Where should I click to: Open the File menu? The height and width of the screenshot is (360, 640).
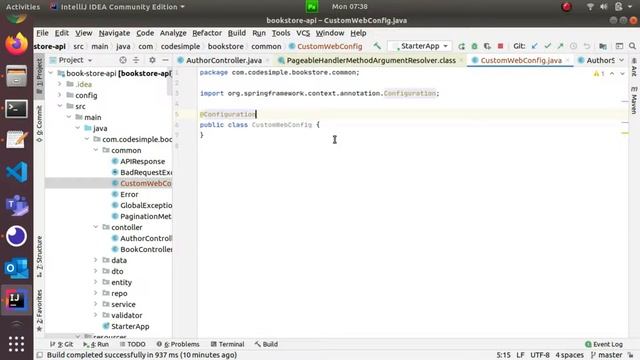click(x=42, y=33)
